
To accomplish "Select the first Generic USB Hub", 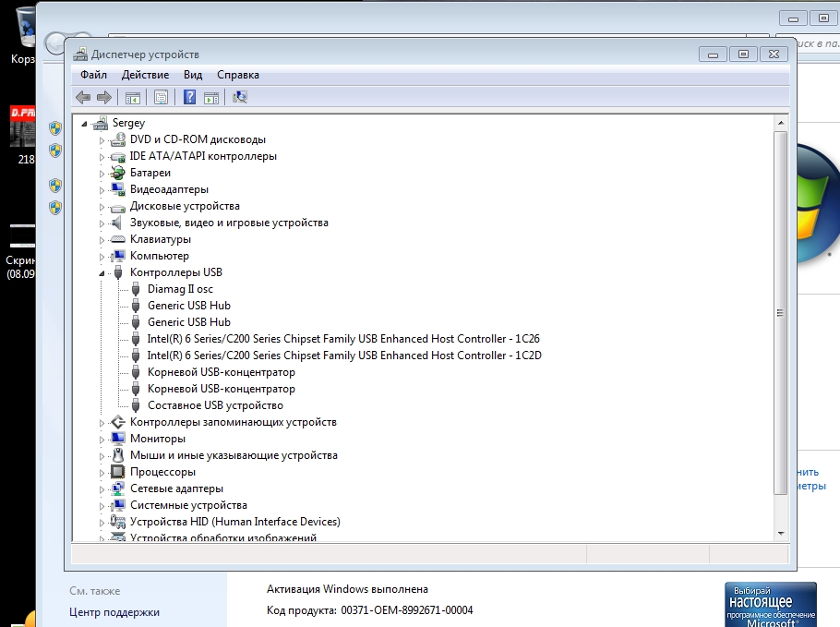I will pos(189,306).
